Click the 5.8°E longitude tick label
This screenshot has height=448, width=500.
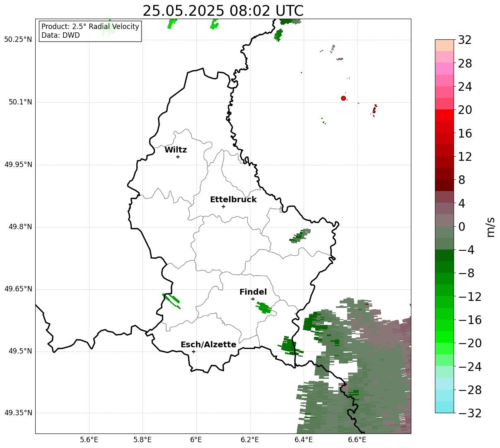click(143, 440)
